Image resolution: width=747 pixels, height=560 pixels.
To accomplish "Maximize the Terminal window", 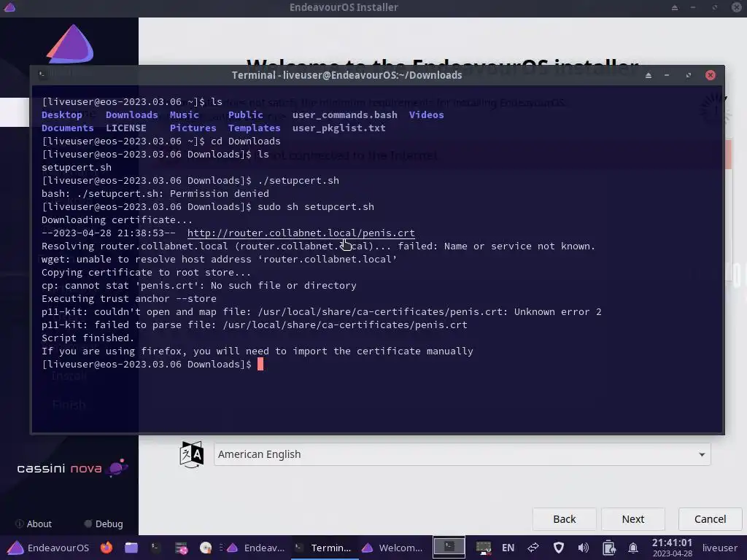I will pyautogui.click(x=689, y=75).
